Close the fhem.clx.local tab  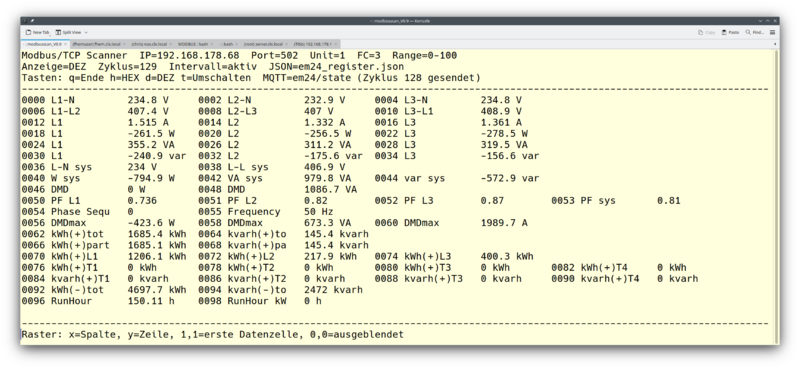pyautogui.click(x=124, y=44)
